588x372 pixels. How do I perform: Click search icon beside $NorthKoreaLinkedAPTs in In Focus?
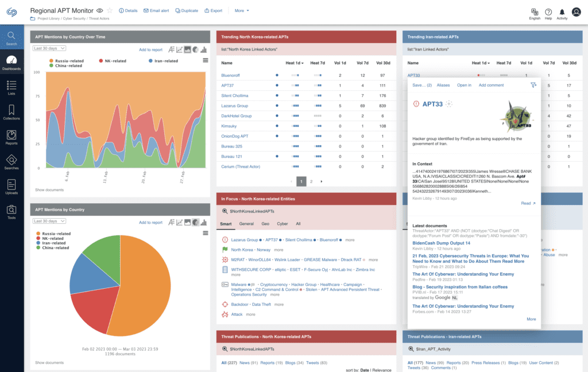pyautogui.click(x=225, y=211)
